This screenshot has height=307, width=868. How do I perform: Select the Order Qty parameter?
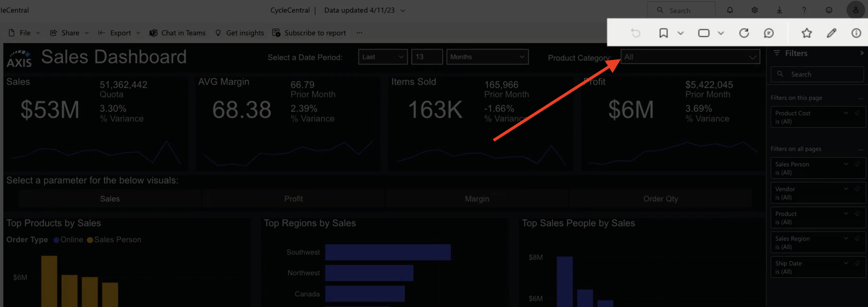[x=661, y=198]
